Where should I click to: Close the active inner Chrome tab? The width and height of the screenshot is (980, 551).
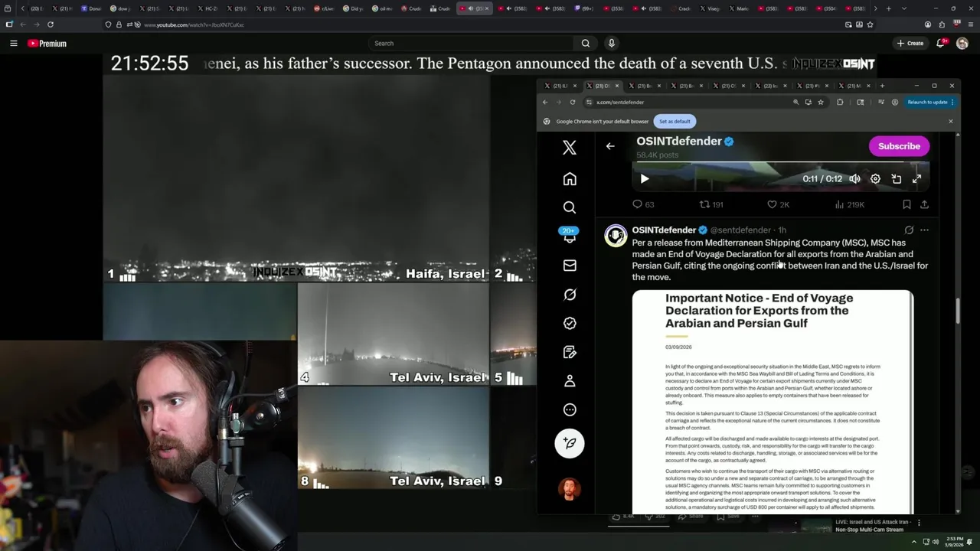[617, 86]
